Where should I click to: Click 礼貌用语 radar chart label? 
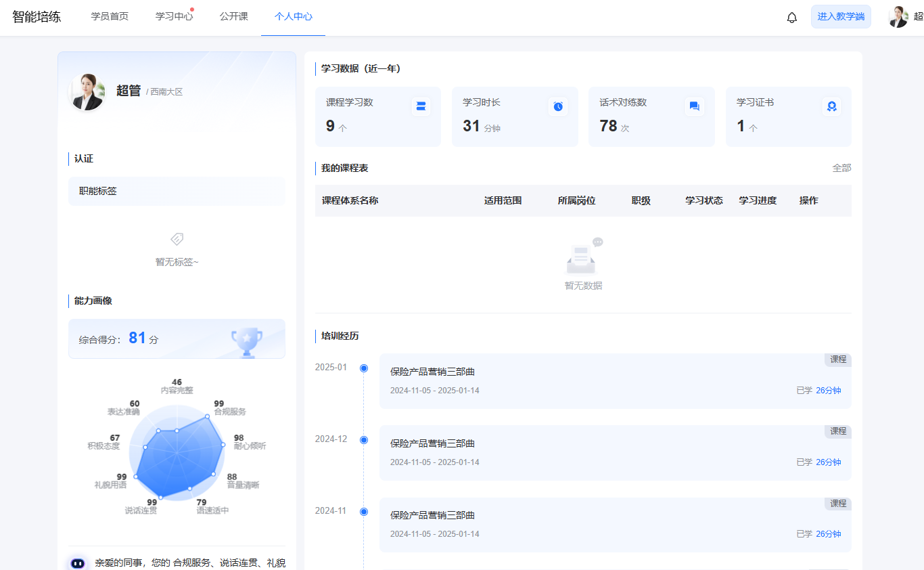[110, 485]
